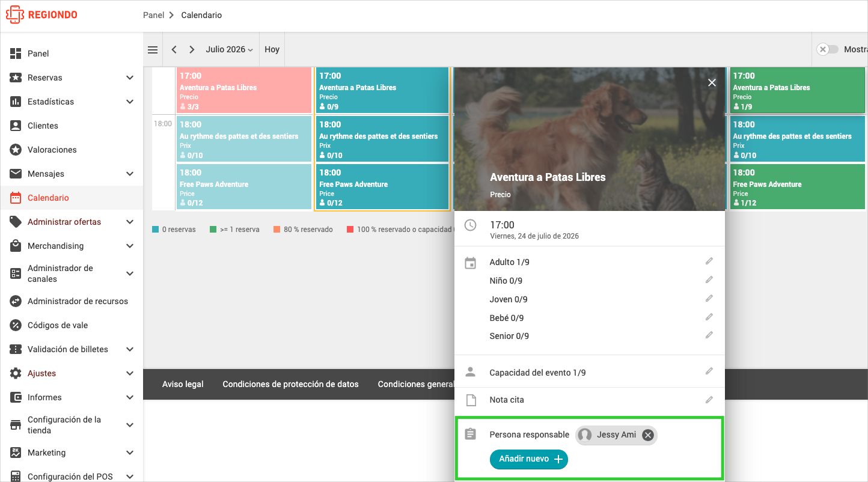Close the Aventura a Patas Libres panel
Screen dimensions: 868x482
[x=712, y=82]
